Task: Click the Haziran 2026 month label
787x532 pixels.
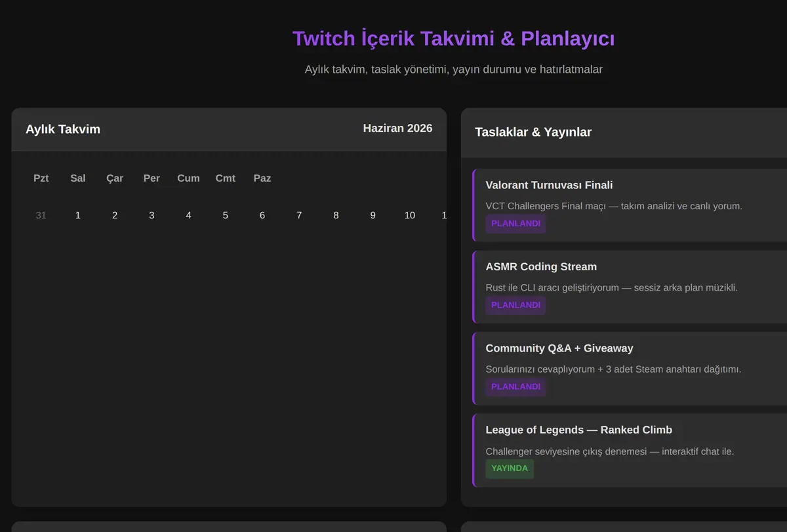Action: point(397,129)
